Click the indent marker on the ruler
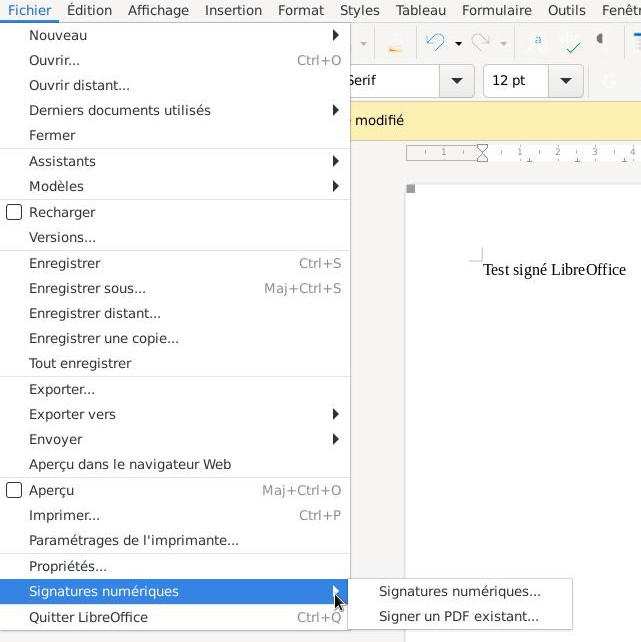Image resolution: width=641 pixels, height=642 pixels. [482, 153]
